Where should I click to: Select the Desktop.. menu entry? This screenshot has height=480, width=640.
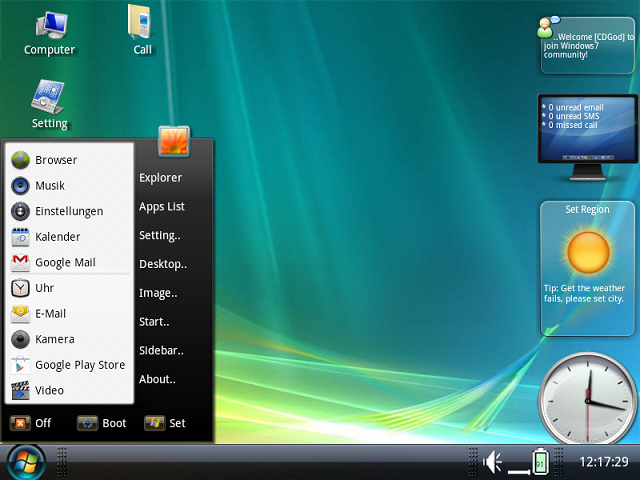click(x=163, y=264)
